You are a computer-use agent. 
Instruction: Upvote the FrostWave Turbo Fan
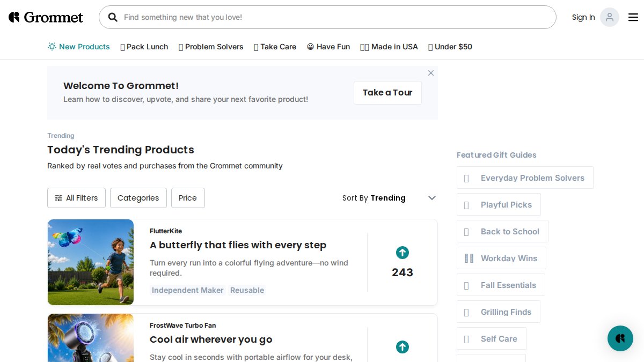tap(402, 347)
